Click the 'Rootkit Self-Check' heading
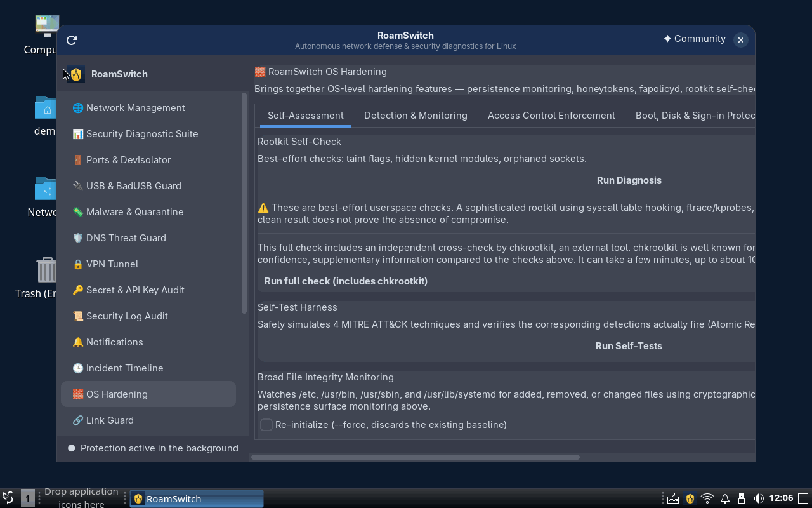The height and width of the screenshot is (508, 812). point(299,142)
